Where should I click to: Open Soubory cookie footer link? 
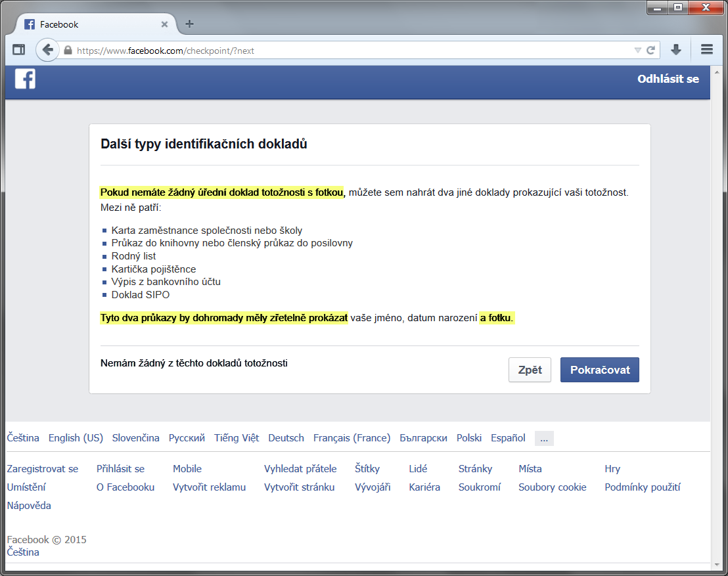tap(553, 487)
